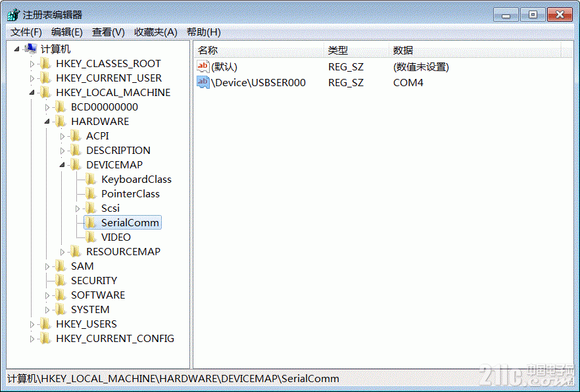Image resolution: width=580 pixels, height=392 pixels.
Task: Click the RESOURCEMAP folder icon
Action: (x=76, y=251)
